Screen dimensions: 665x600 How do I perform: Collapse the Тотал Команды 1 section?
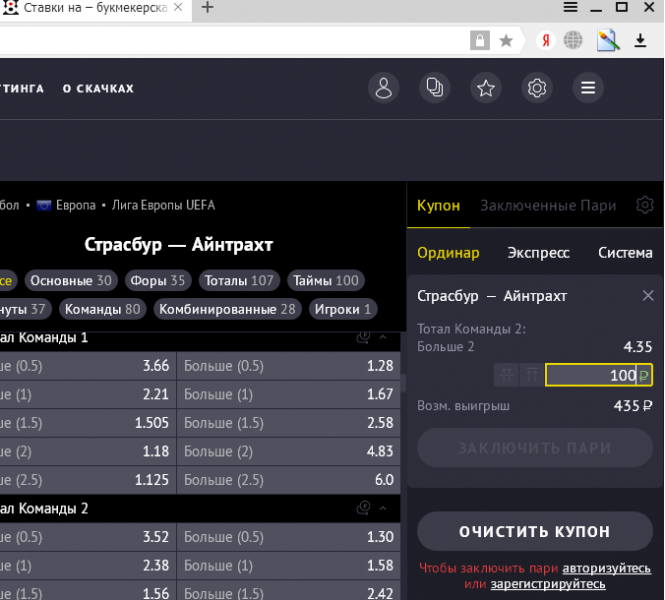(x=383, y=338)
